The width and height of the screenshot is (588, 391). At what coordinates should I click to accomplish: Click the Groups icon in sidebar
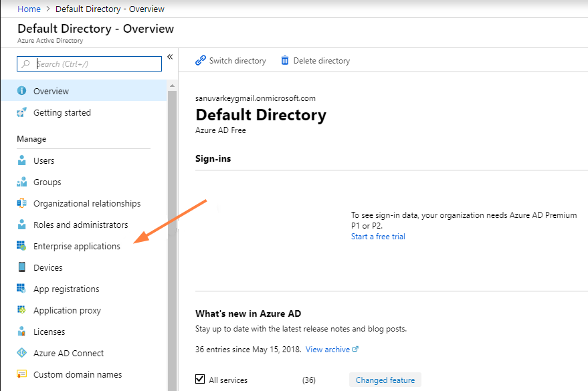pos(22,182)
